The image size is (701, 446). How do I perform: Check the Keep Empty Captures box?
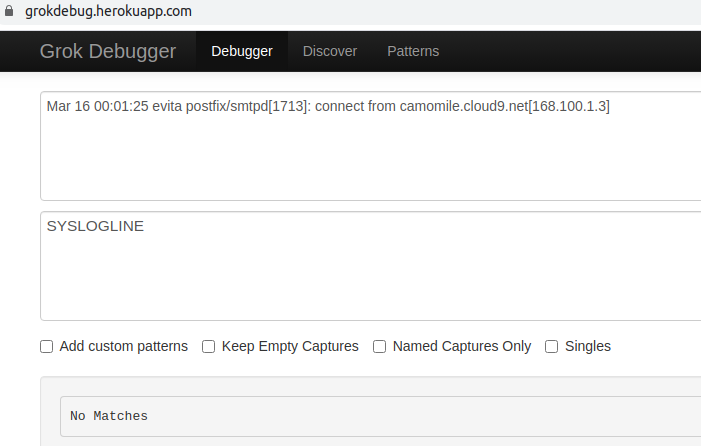[209, 347]
